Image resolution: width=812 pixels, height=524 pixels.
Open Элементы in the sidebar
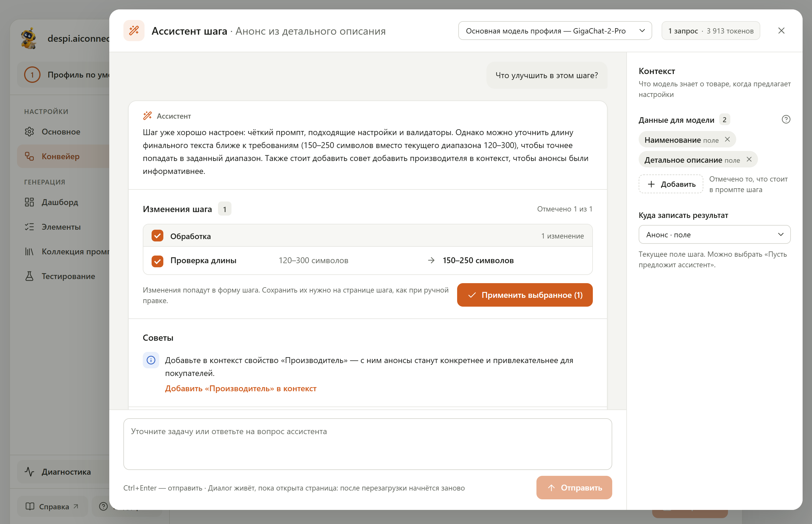(x=63, y=227)
